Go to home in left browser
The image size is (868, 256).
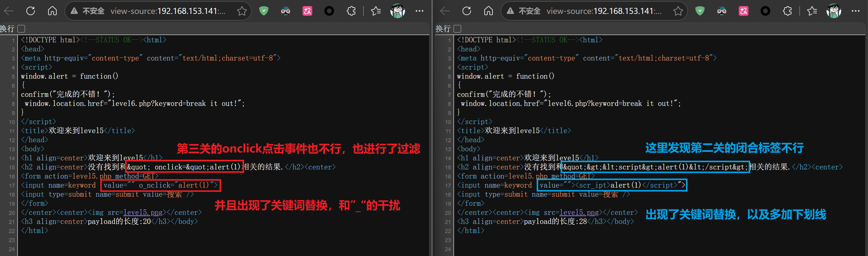(x=52, y=11)
